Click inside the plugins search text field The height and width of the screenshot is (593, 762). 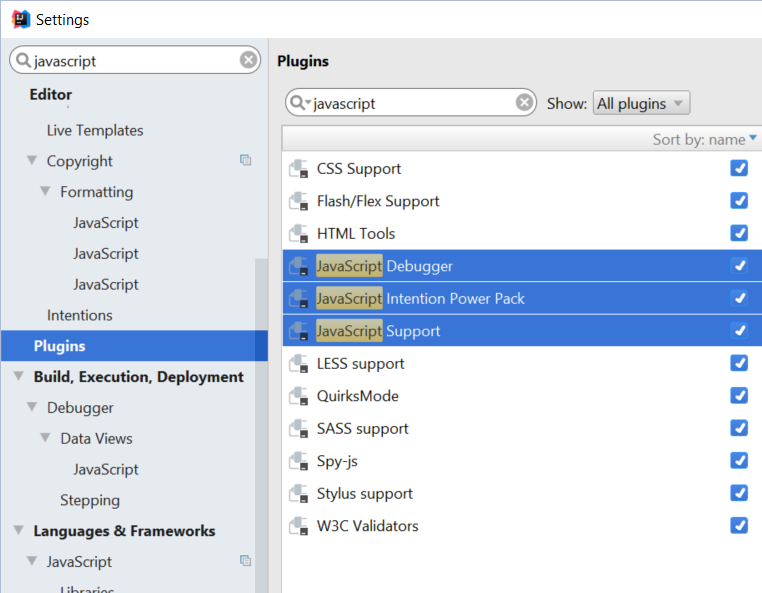coord(410,103)
